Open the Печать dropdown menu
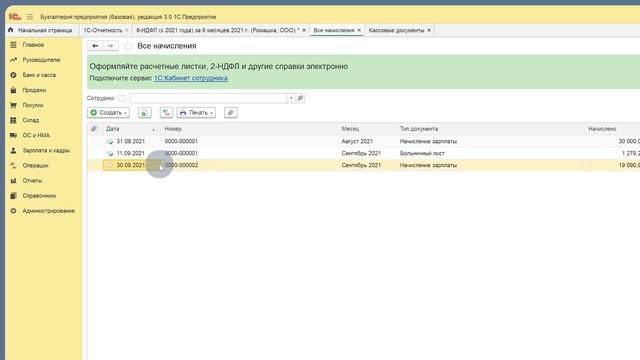This screenshot has width=640, height=360. (x=196, y=113)
